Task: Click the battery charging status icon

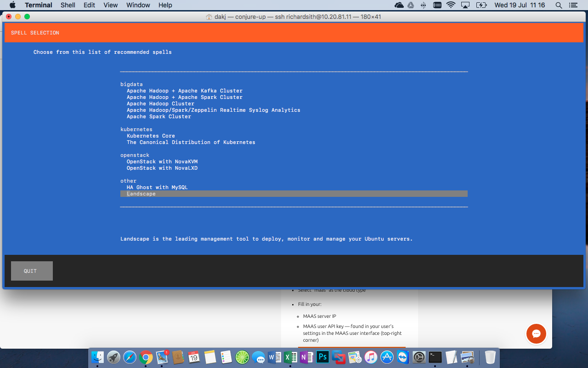Action: click(x=481, y=5)
